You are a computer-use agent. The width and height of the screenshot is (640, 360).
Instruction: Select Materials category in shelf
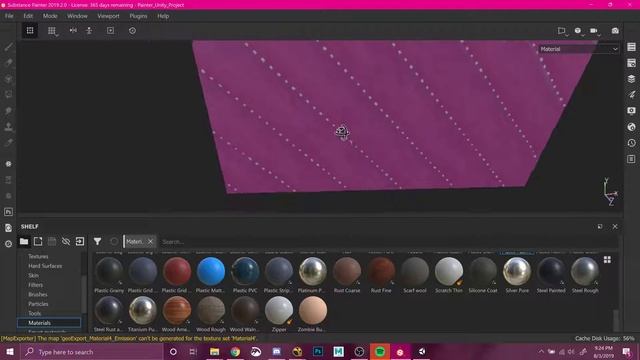[x=49, y=323]
